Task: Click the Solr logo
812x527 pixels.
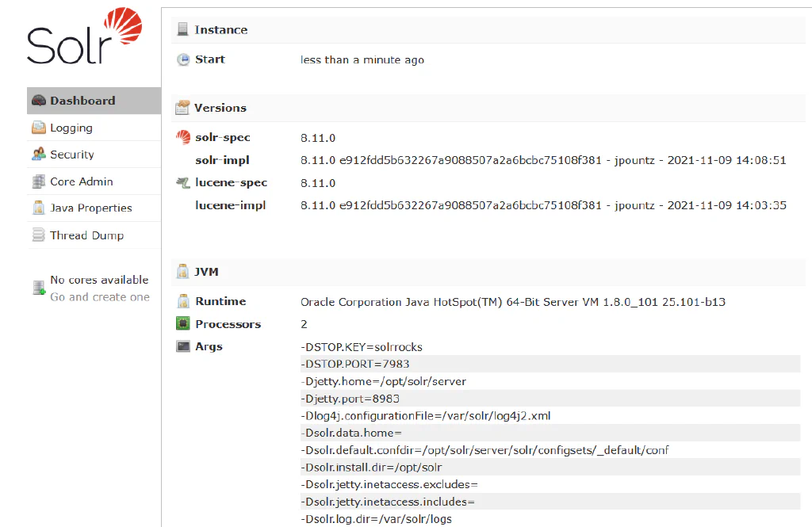Action: (x=84, y=36)
